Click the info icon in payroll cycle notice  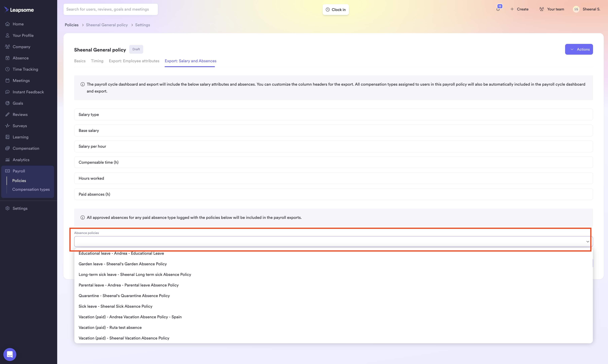pyautogui.click(x=83, y=84)
